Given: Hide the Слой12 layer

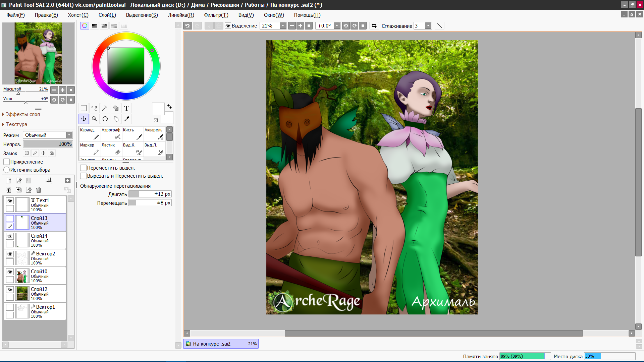Looking at the screenshot, I should [x=10, y=290].
